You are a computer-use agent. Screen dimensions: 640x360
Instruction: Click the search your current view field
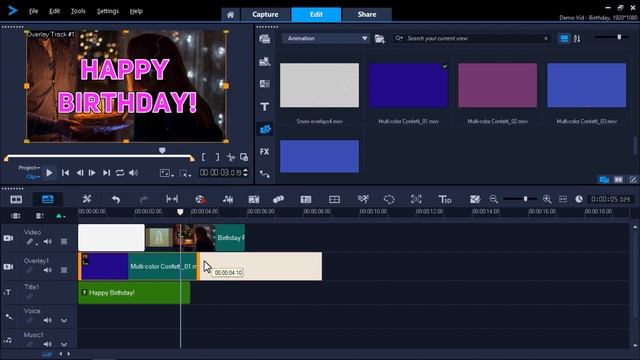(472, 38)
